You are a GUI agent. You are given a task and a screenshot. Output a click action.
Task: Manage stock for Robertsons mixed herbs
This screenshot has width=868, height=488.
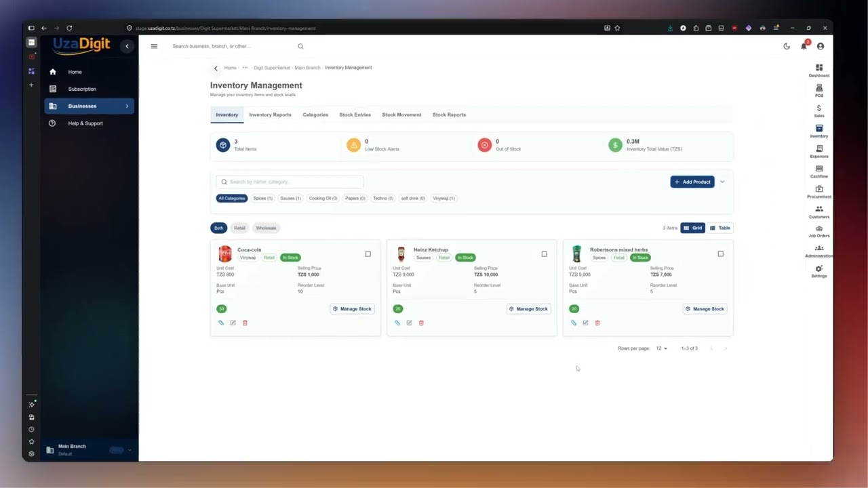point(705,309)
